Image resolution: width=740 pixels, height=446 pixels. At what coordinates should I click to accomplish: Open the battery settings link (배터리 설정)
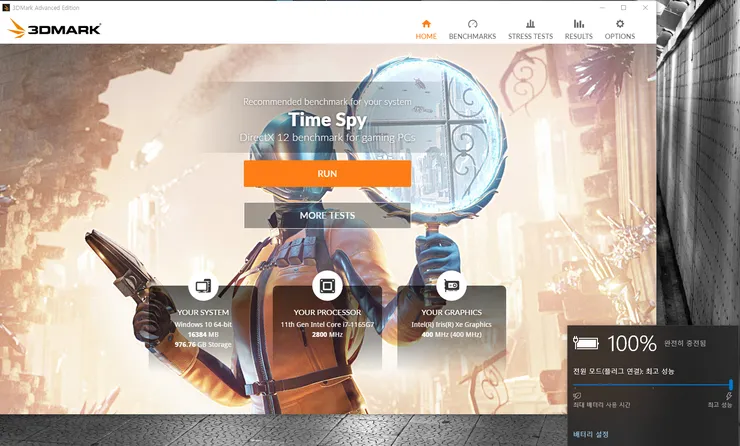(591, 434)
